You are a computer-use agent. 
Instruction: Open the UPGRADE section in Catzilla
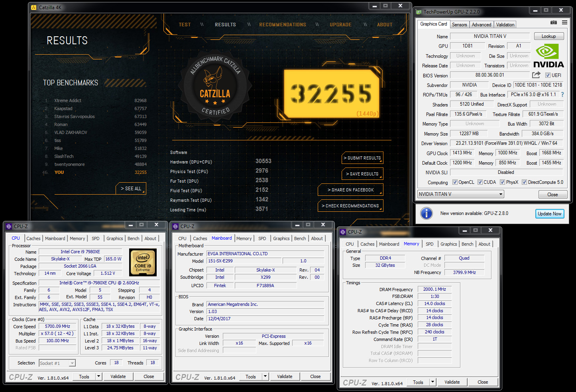click(340, 25)
